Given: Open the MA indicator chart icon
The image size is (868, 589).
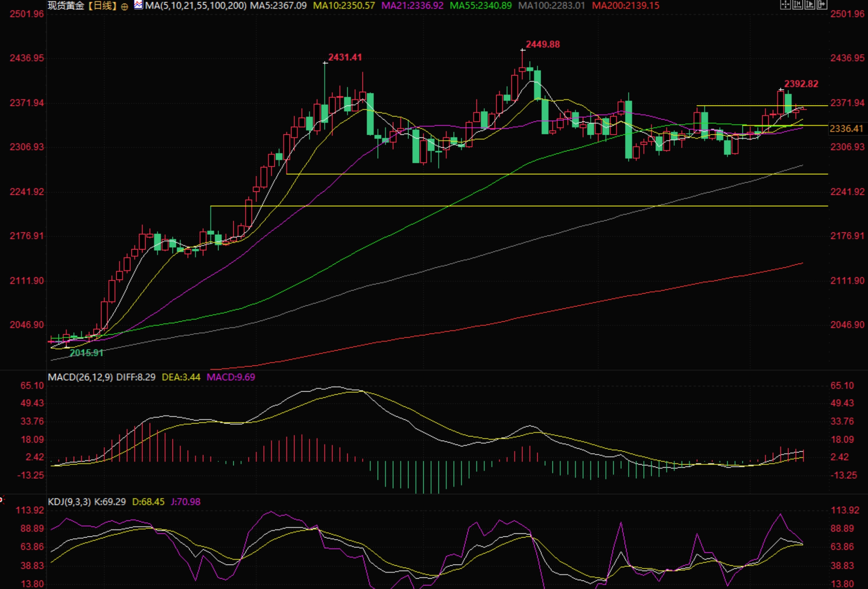Looking at the screenshot, I should point(138,5).
